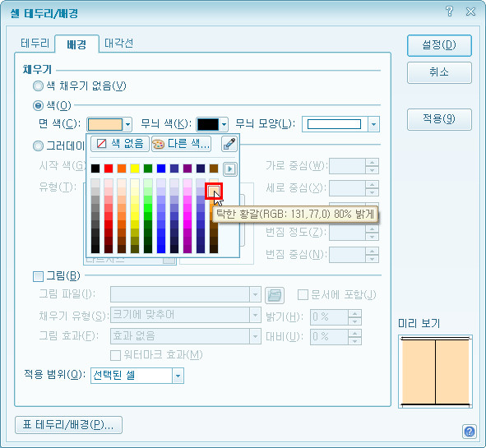
Task: Open folder browse icon for picture file
Action: point(275,295)
